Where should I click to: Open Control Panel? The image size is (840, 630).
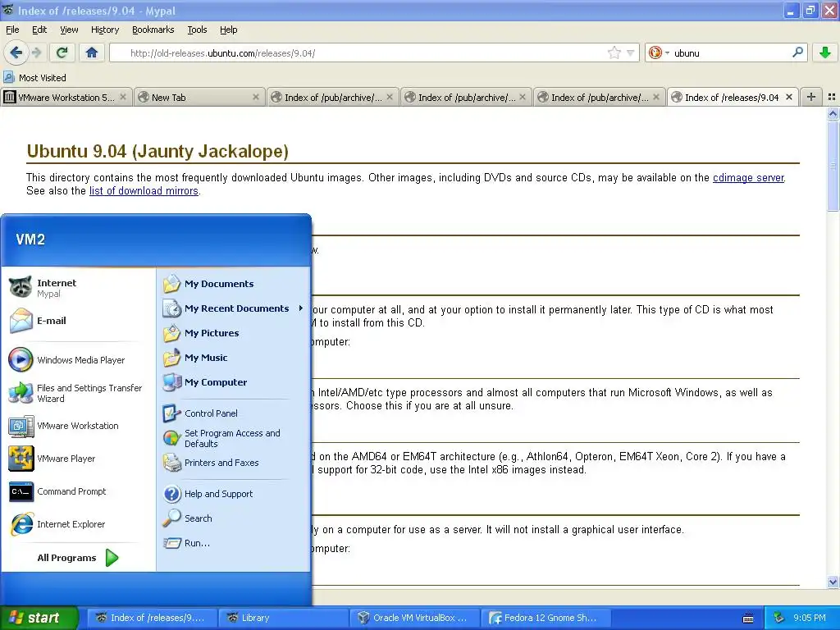tap(233, 413)
